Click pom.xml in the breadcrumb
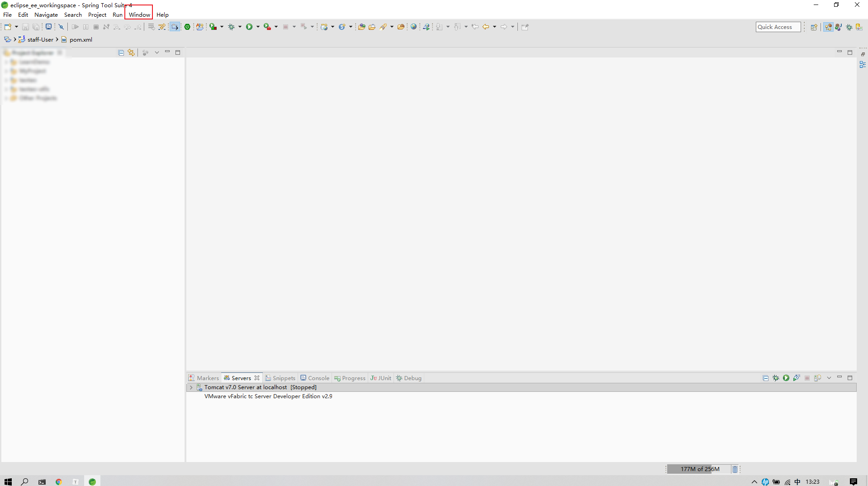868x486 pixels. coord(81,39)
